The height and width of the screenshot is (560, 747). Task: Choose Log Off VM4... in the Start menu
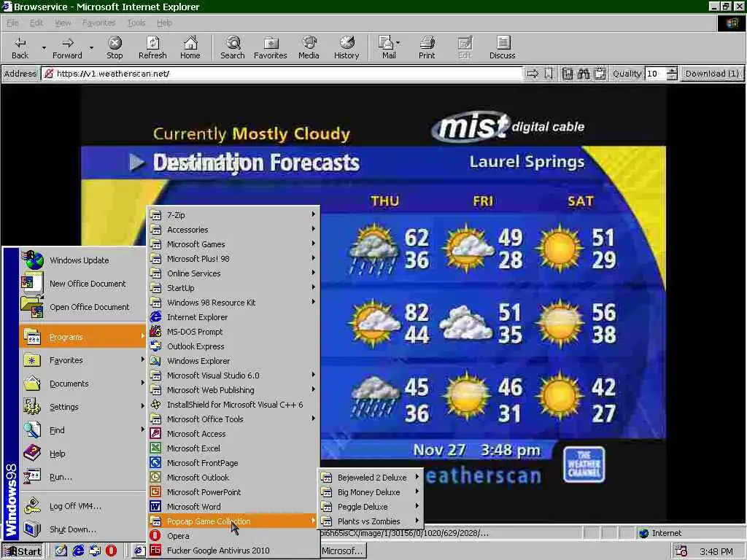click(x=83, y=506)
